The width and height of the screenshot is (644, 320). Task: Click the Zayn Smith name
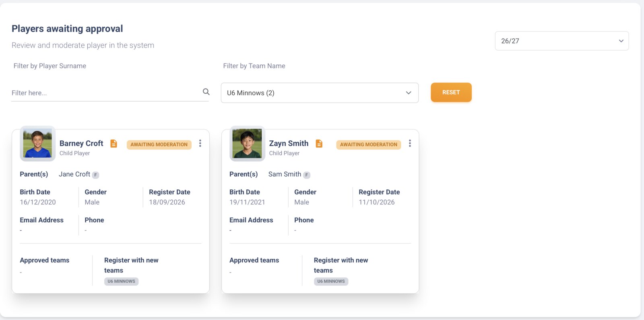[x=289, y=144]
